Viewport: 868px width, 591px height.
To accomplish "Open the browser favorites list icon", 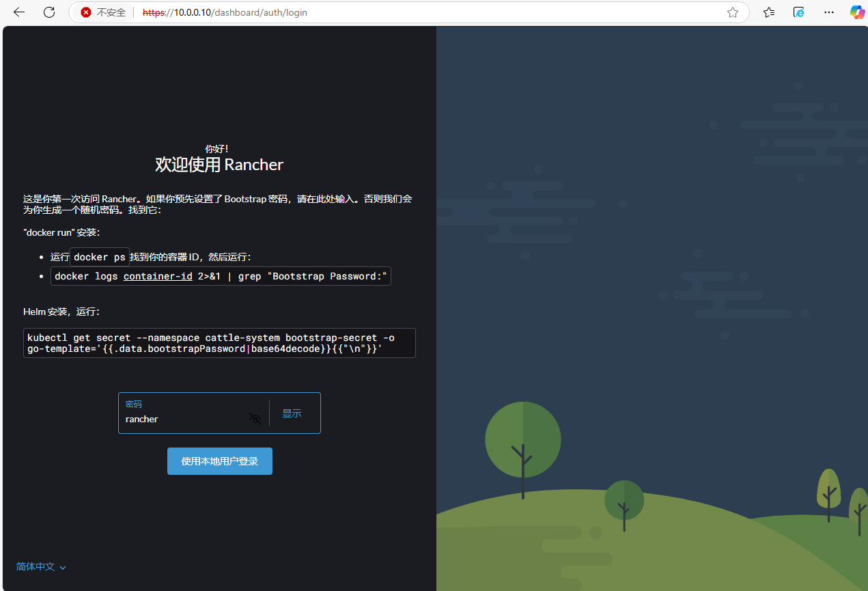I will [769, 12].
